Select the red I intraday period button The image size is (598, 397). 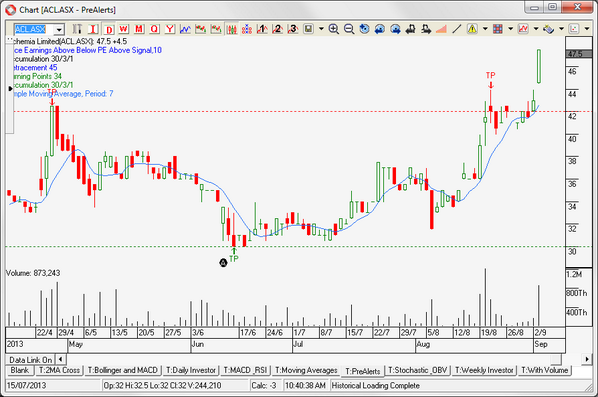click(93, 29)
